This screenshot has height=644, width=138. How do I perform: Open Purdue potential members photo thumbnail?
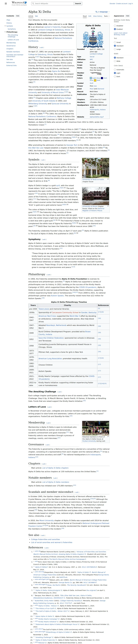pos(96,428)
